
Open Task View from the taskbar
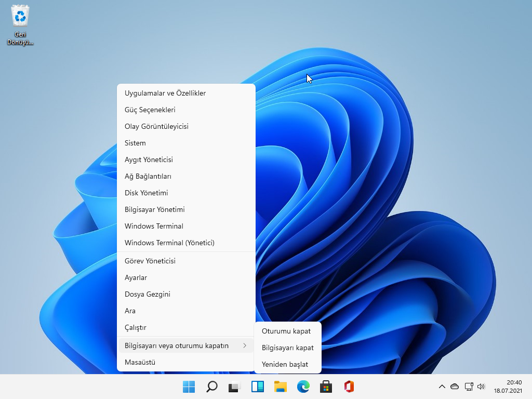click(x=234, y=387)
